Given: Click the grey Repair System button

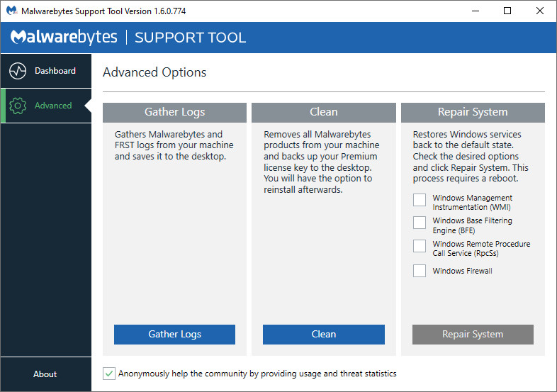Looking at the screenshot, I should [x=473, y=335].
